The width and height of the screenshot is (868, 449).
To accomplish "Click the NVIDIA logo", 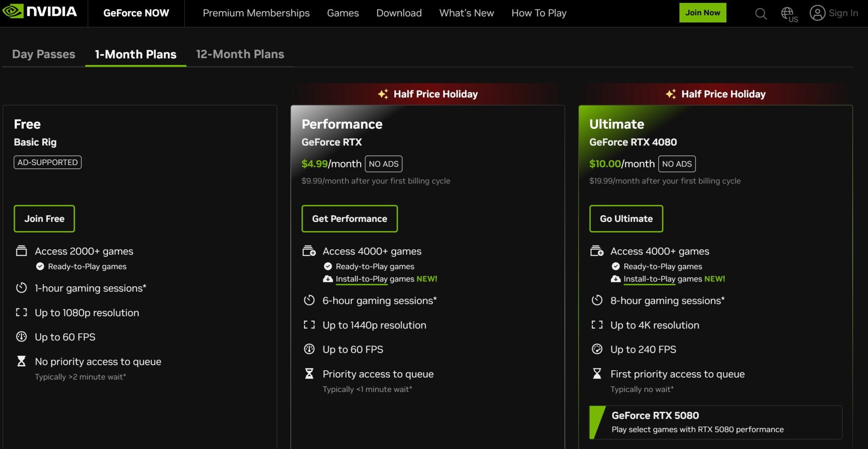I will (40, 12).
